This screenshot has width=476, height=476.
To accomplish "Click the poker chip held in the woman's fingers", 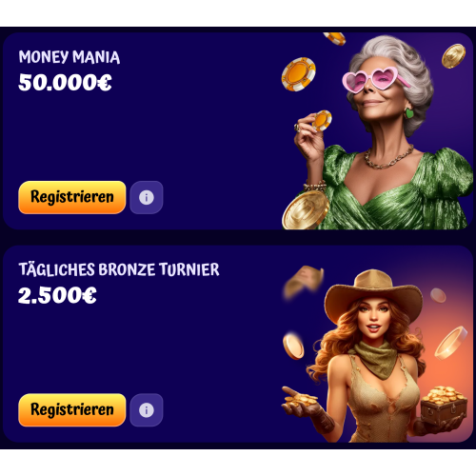I will pos(322,120).
